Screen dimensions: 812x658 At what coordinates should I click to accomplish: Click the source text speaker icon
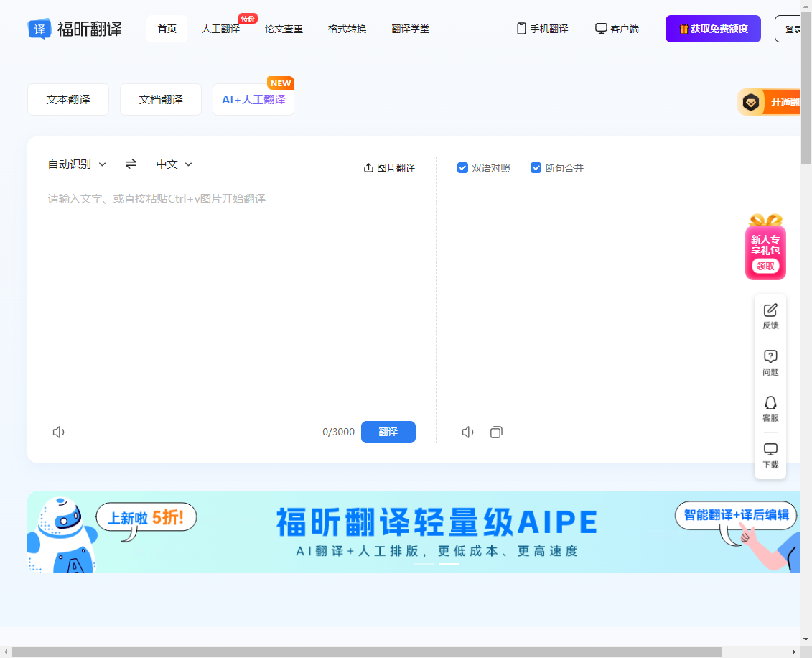59,432
